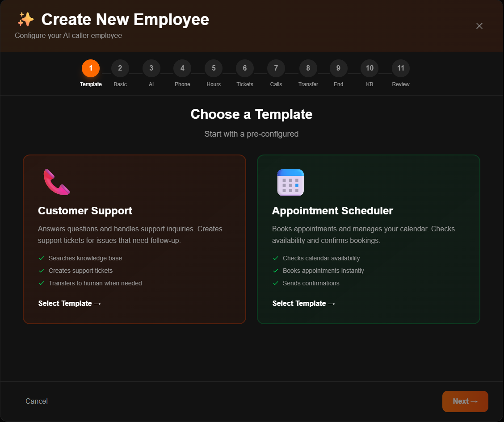Click 'Configure your AI caller employee' subtitle

[68, 36]
